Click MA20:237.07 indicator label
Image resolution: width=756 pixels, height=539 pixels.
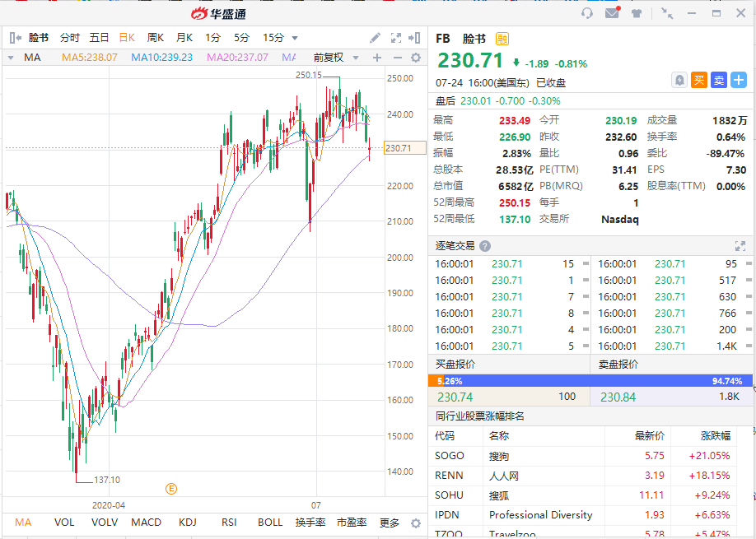(238, 58)
